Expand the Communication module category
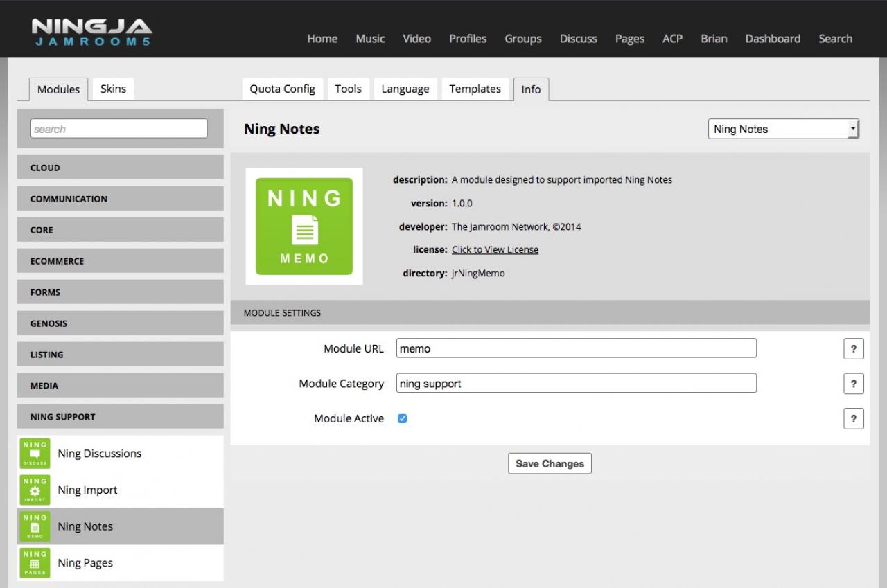The width and height of the screenshot is (887, 588). 120,199
